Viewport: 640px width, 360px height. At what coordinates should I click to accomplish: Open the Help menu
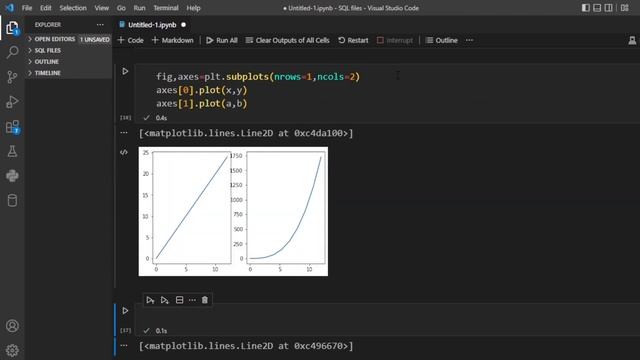(x=193, y=8)
